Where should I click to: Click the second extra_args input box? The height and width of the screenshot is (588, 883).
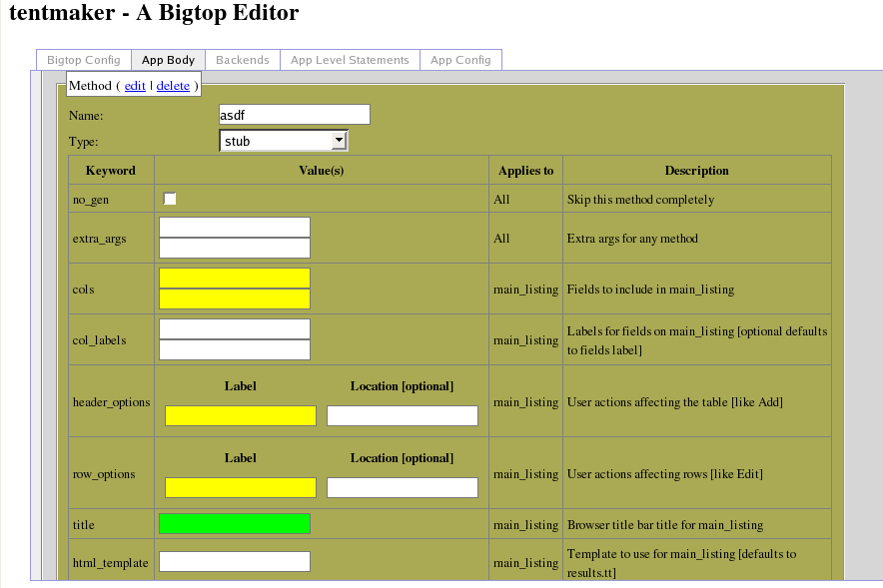[x=235, y=249]
